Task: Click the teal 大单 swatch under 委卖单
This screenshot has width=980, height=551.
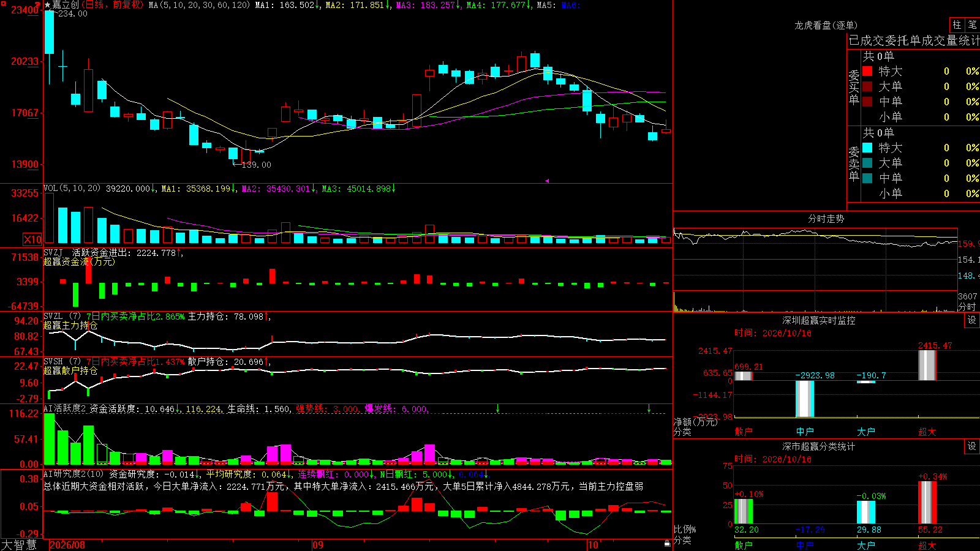Action: click(x=867, y=163)
